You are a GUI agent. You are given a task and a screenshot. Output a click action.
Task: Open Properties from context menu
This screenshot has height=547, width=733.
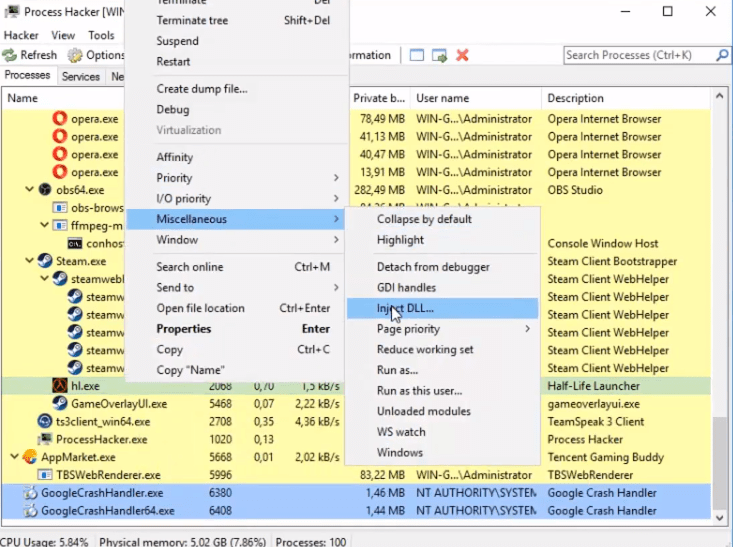237,329
